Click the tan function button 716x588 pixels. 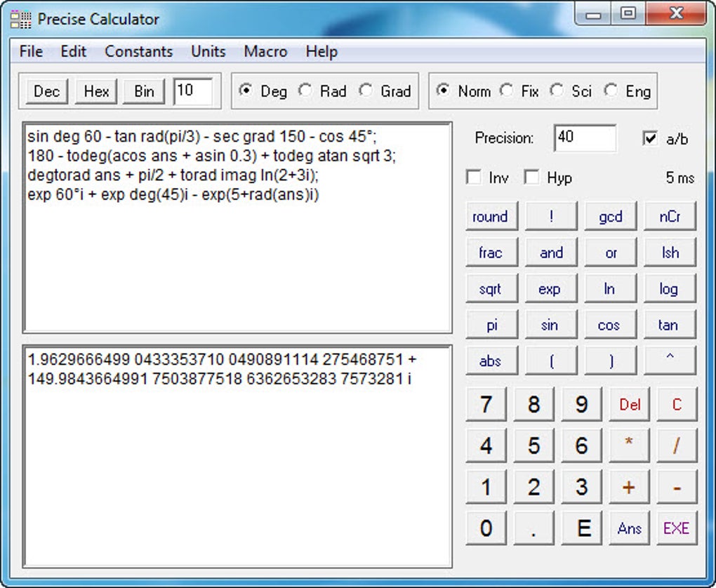coord(670,325)
